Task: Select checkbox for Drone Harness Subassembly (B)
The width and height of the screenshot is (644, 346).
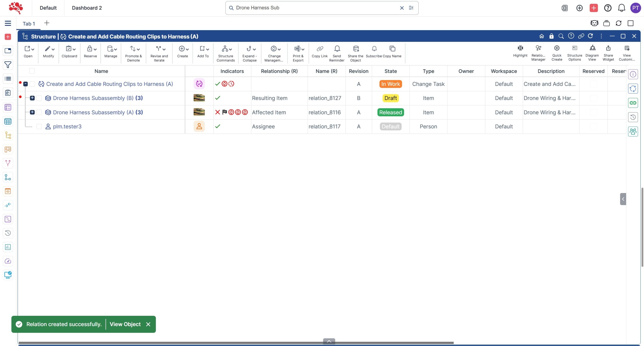Action: (39, 98)
